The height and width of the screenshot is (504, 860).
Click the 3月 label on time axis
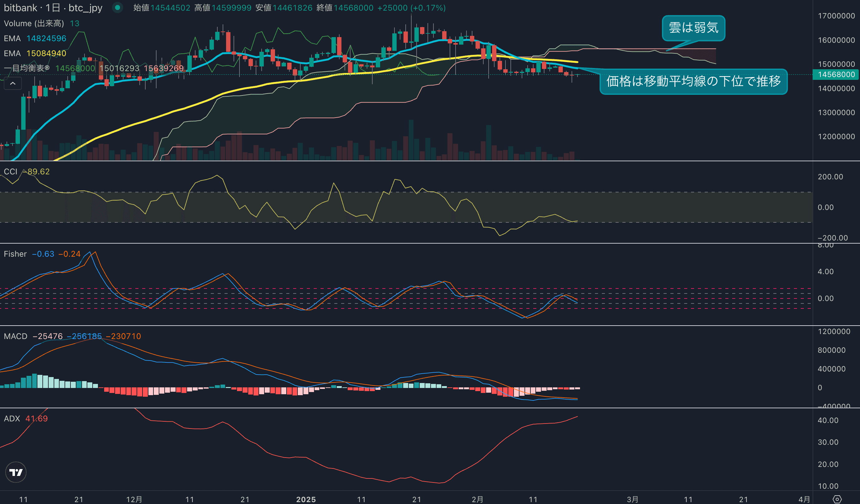(632, 499)
